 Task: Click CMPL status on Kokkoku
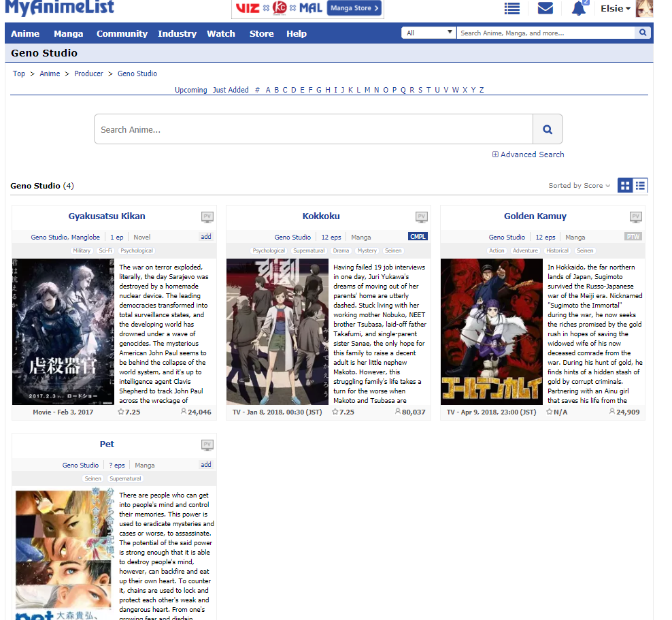point(418,237)
